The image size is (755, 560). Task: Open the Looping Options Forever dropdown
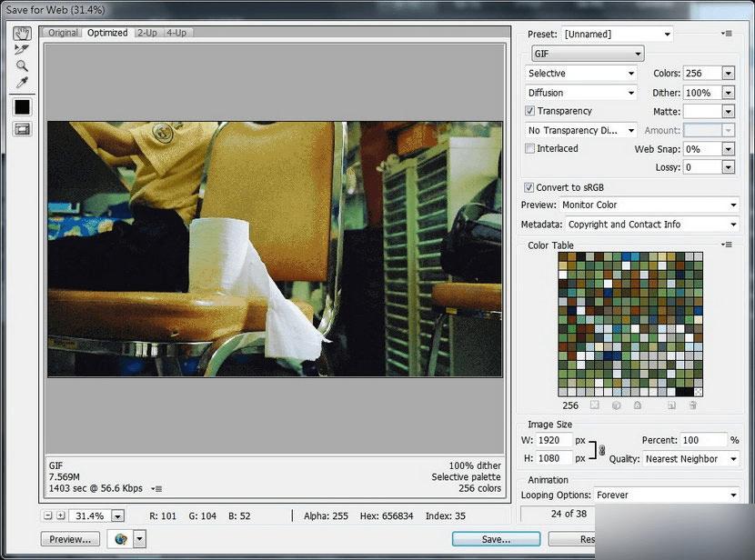[x=667, y=495]
